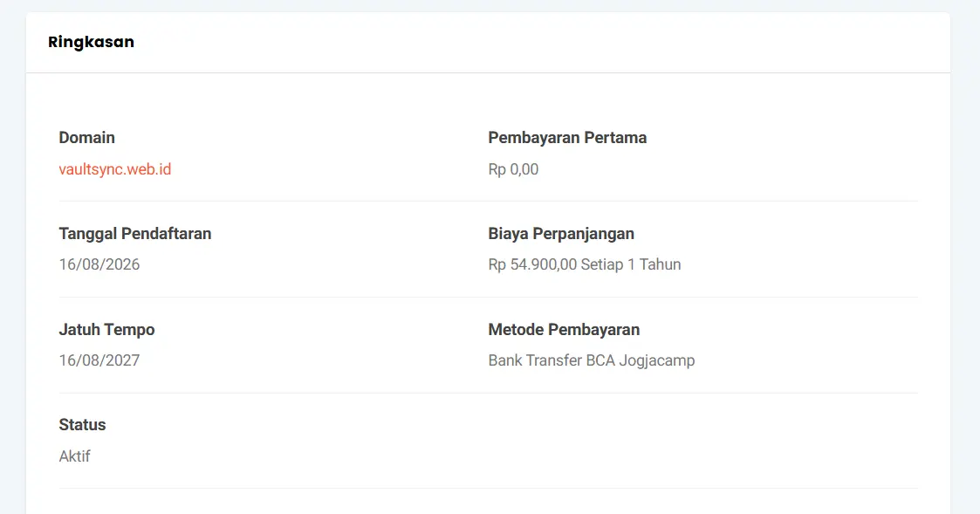
Task: Select the Rp 0,00 first payment amount
Action: pyautogui.click(x=513, y=169)
